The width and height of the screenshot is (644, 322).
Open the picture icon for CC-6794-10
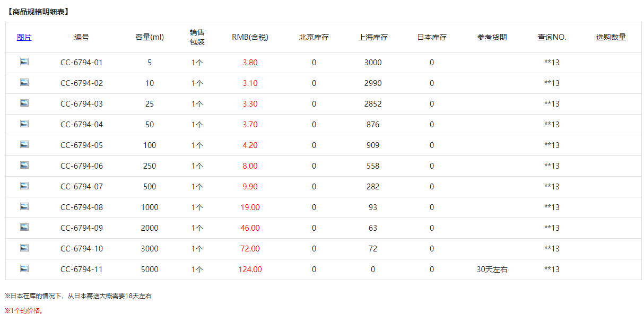click(x=24, y=248)
